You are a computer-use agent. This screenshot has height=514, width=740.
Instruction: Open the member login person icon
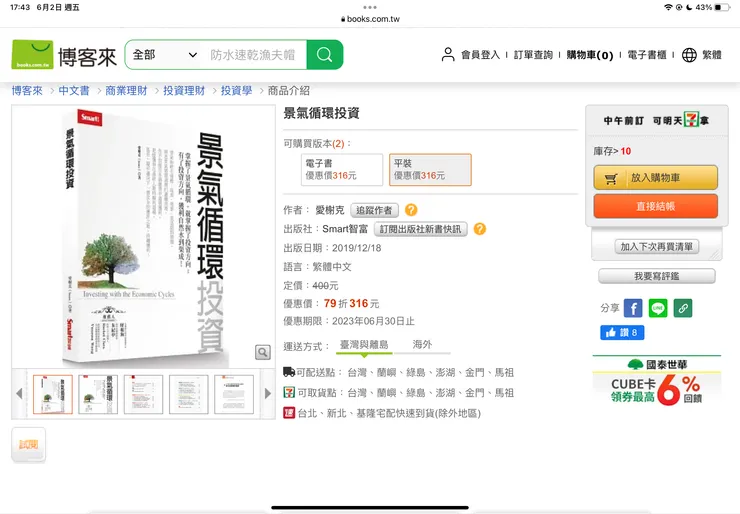click(x=448, y=55)
